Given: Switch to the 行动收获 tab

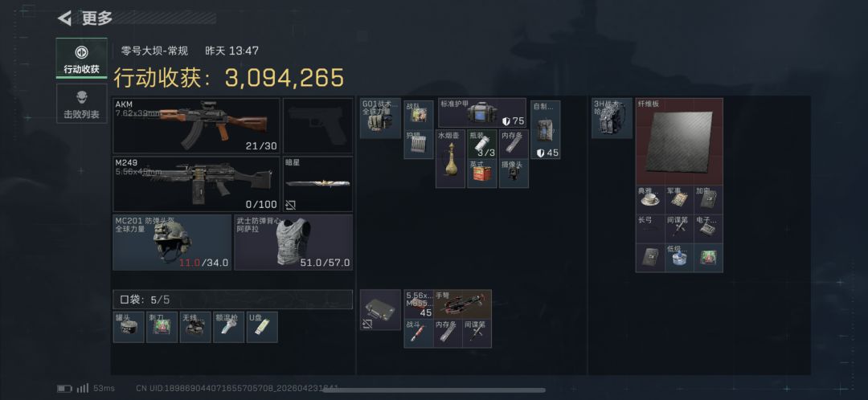Looking at the screenshot, I should coord(81,58).
